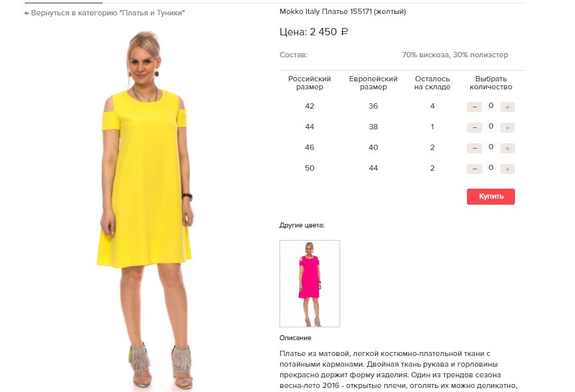This screenshot has height=392, width=575.
Task: Click the Описание section heading
Action: click(x=296, y=338)
